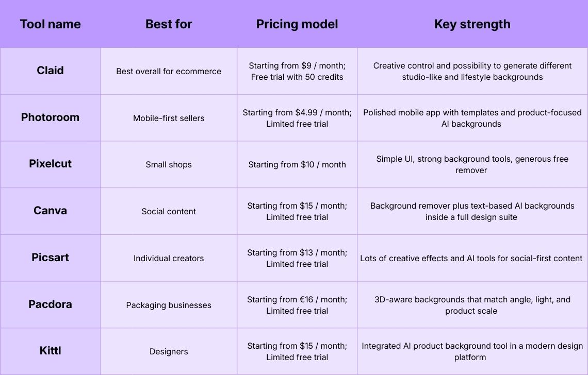This screenshot has height=375, width=588.
Task: Click the Best for column header
Action: (x=169, y=24)
